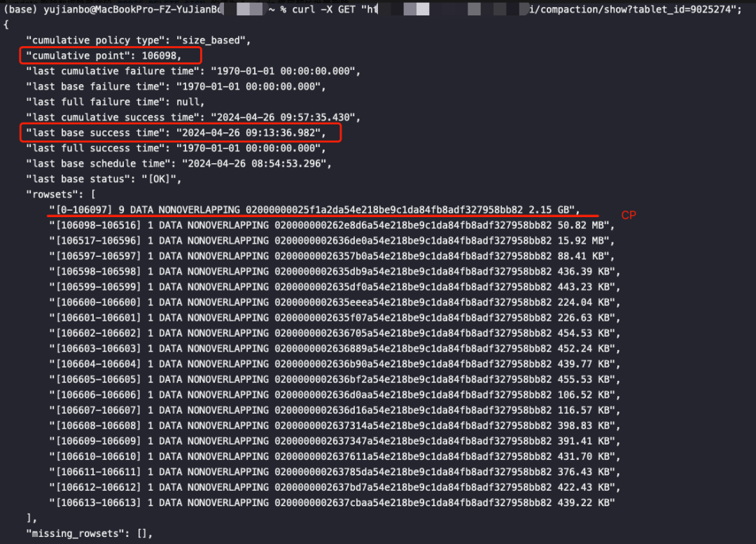This screenshot has width=756, height=544.
Task: Click rowset [106613-106613] 439.22 KB row
Action: 332,503
